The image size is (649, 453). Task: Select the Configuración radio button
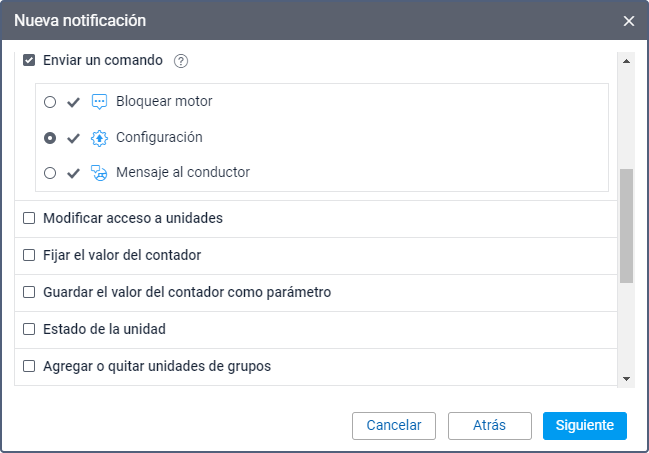[50, 137]
